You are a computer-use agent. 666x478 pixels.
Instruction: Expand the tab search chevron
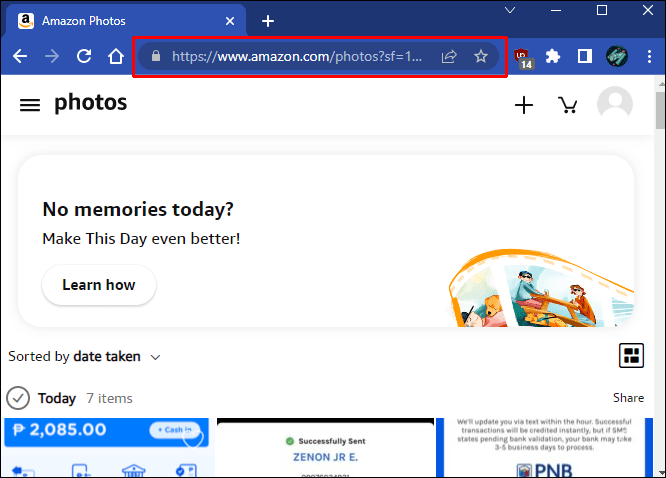click(510, 10)
